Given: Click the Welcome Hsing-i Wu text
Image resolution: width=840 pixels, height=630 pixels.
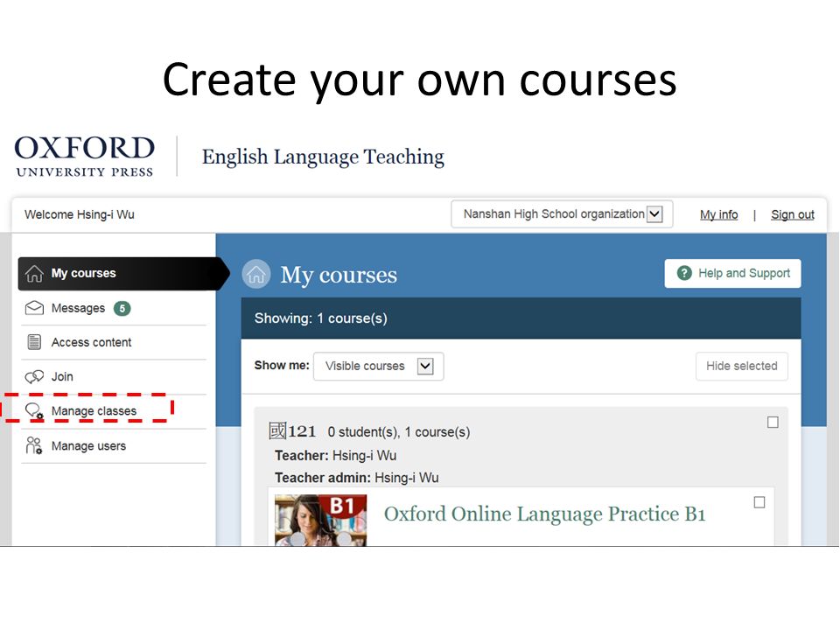Looking at the screenshot, I should point(80,214).
